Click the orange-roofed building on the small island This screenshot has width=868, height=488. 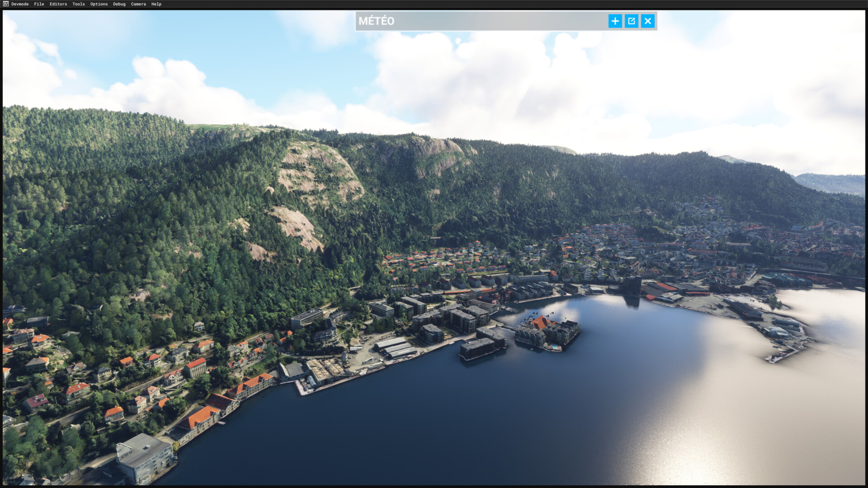[541, 323]
